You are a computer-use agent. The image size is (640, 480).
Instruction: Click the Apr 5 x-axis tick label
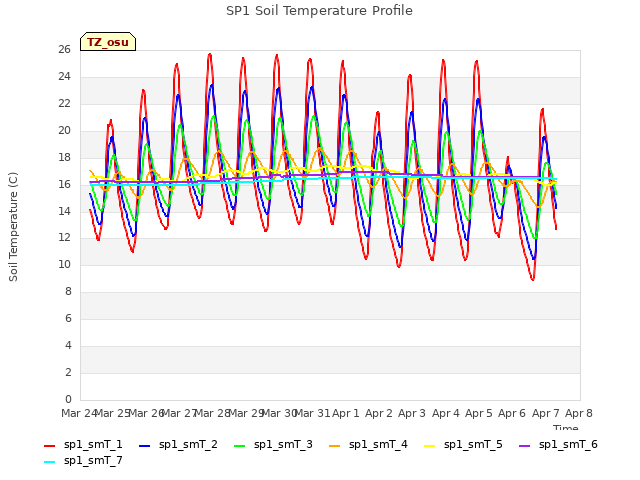tap(479, 413)
